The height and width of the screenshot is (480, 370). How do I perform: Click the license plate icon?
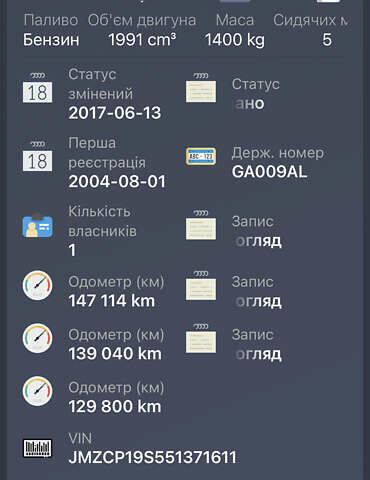(201, 156)
